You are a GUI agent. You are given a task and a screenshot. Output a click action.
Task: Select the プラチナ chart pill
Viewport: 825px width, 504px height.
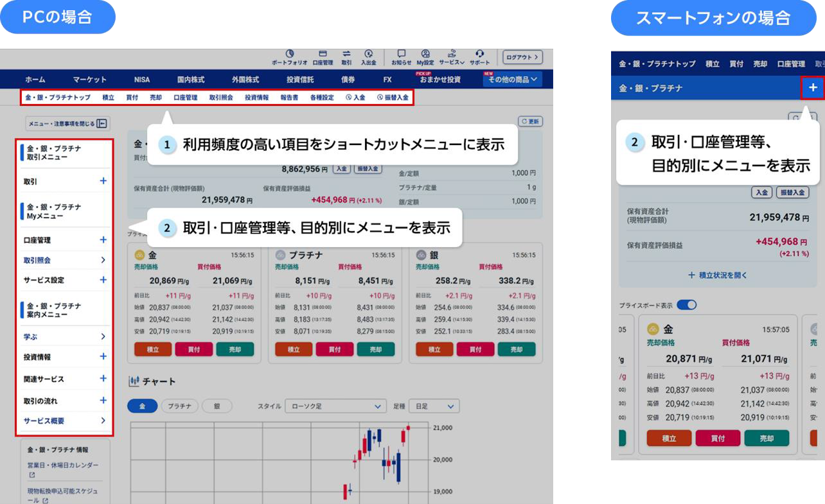179,406
